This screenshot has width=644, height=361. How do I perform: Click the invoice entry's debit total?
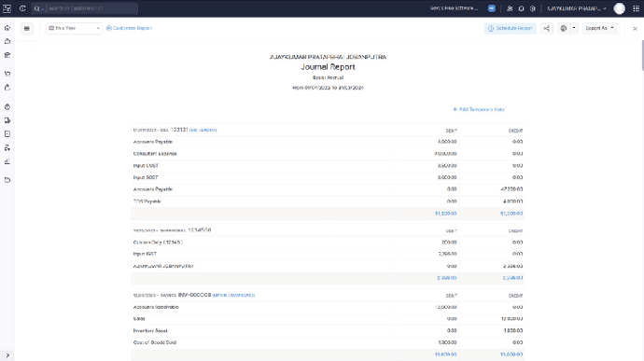445,354
